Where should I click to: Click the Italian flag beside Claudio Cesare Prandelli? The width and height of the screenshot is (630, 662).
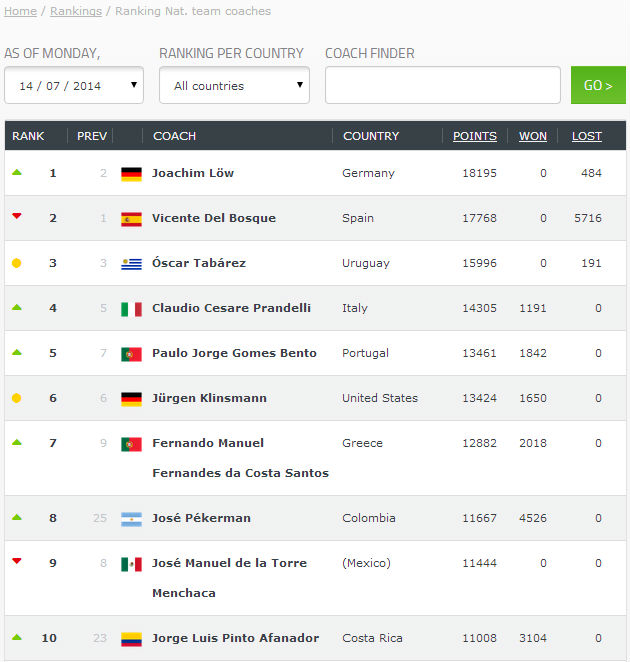pyautogui.click(x=131, y=309)
